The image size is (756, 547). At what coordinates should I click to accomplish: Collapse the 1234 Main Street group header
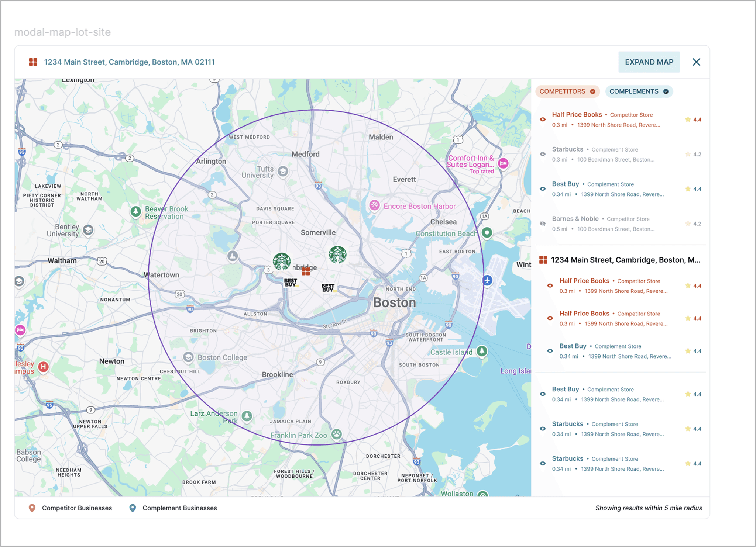[x=621, y=260]
